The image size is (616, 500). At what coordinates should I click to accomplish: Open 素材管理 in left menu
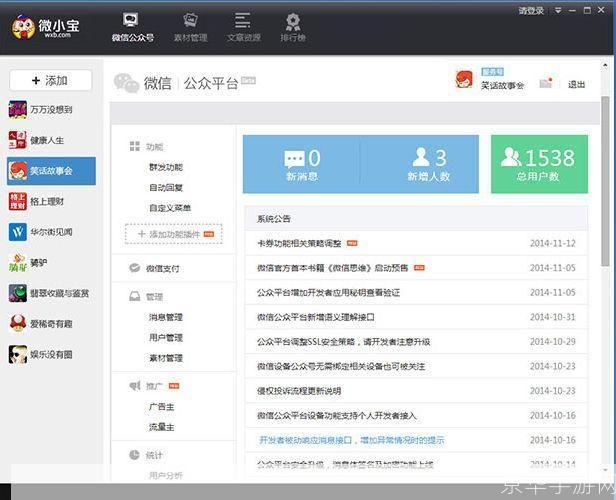tap(166, 358)
